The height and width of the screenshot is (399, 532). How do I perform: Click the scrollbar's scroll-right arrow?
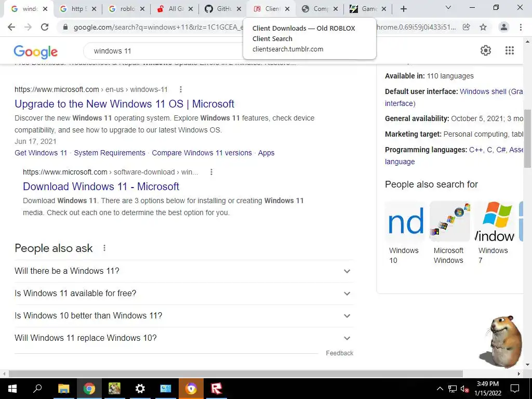pyautogui.click(x=519, y=374)
